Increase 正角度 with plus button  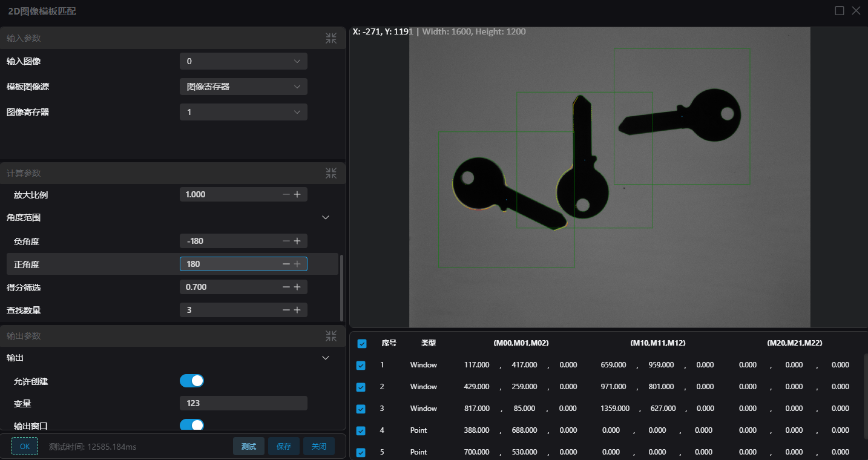297,264
